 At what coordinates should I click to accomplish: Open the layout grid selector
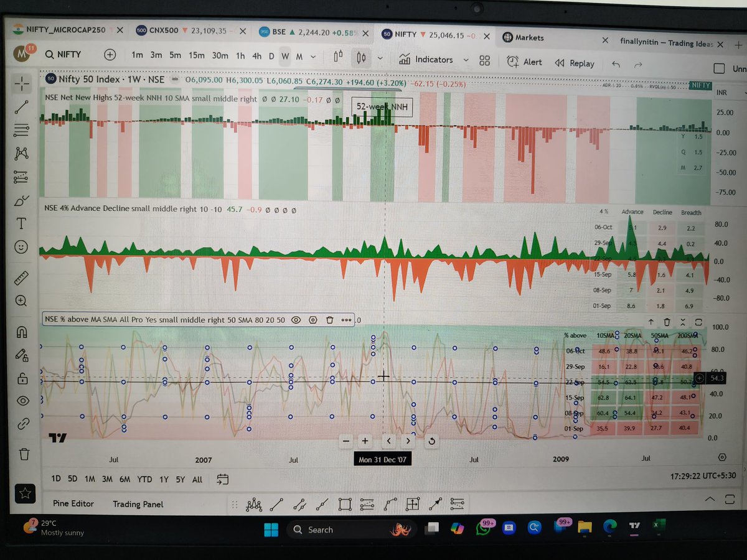[484, 61]
